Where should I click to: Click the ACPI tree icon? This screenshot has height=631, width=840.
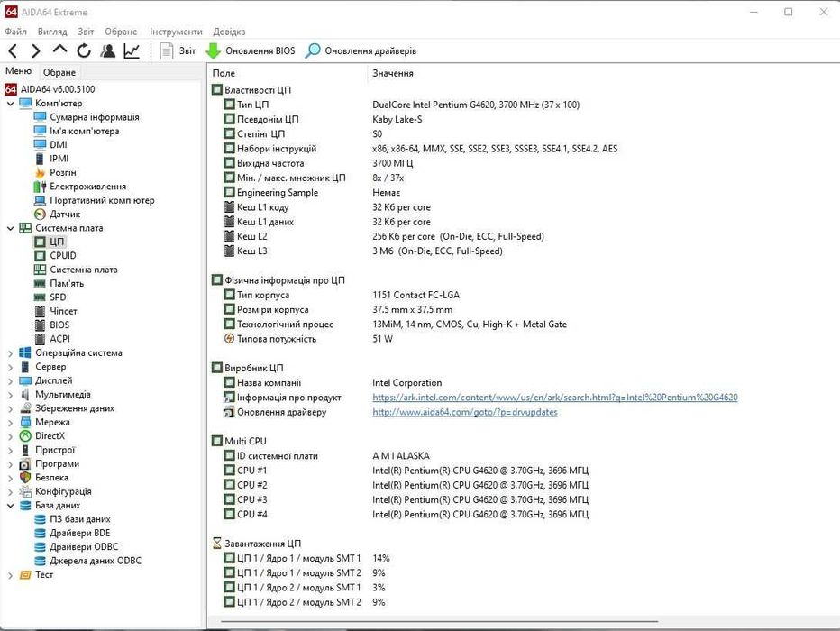40,339
